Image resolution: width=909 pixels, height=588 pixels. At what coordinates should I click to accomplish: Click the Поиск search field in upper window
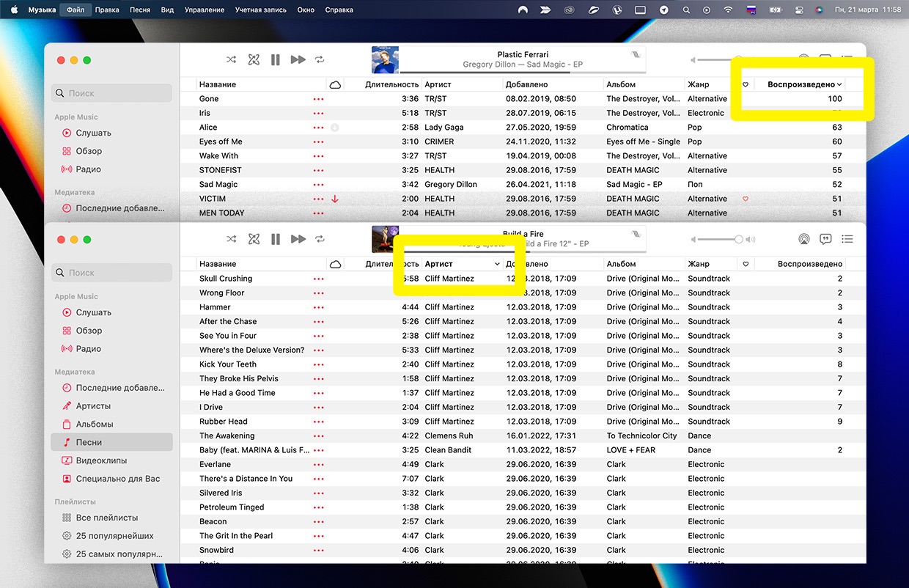tap(111, 93)
